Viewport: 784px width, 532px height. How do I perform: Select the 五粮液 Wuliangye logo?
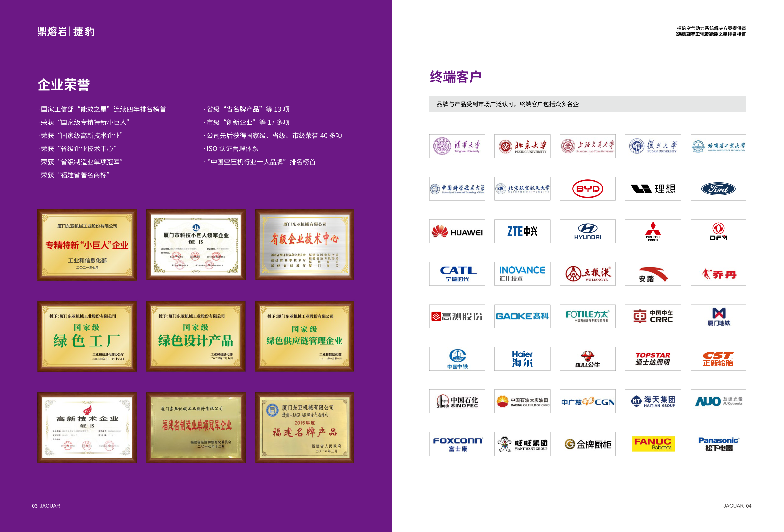(x=588, y=274)
